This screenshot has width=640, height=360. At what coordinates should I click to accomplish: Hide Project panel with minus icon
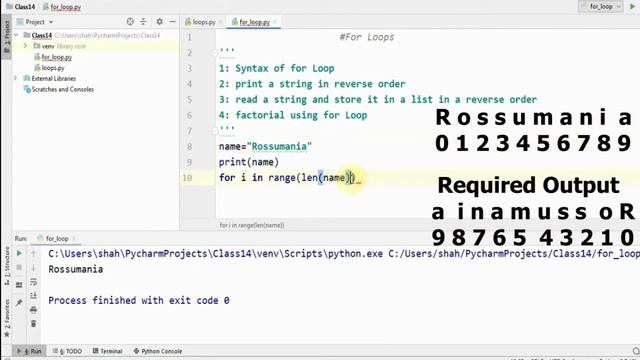(173, 22)
